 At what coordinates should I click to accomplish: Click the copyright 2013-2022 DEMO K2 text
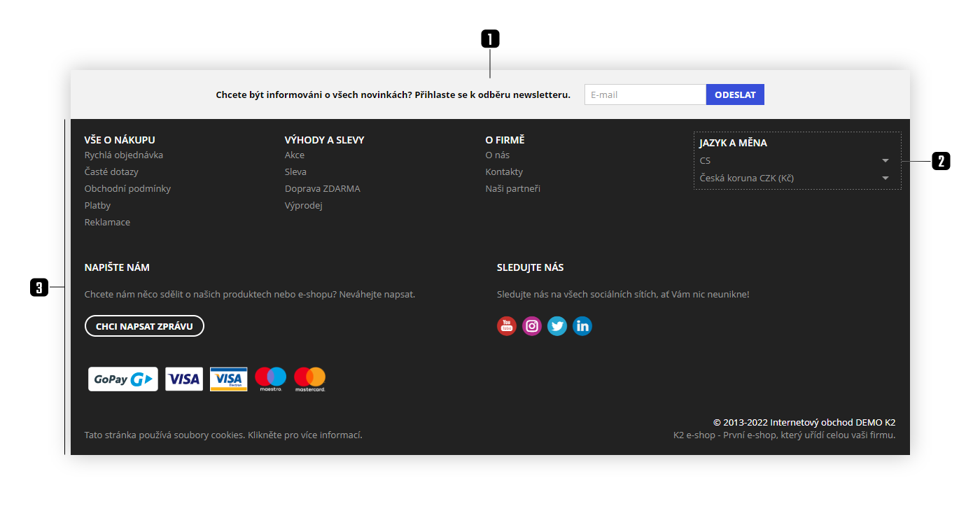click(x=804, y=423)
